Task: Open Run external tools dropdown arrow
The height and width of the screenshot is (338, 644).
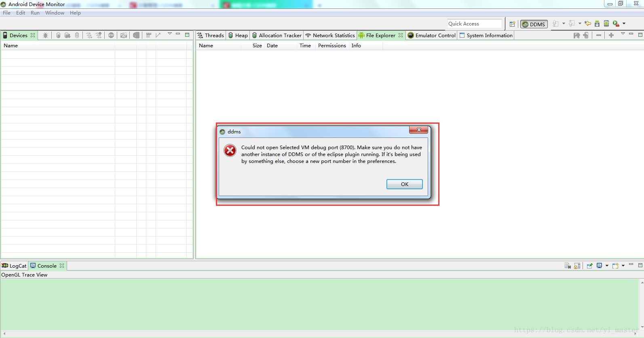Action: pos(624,23)
